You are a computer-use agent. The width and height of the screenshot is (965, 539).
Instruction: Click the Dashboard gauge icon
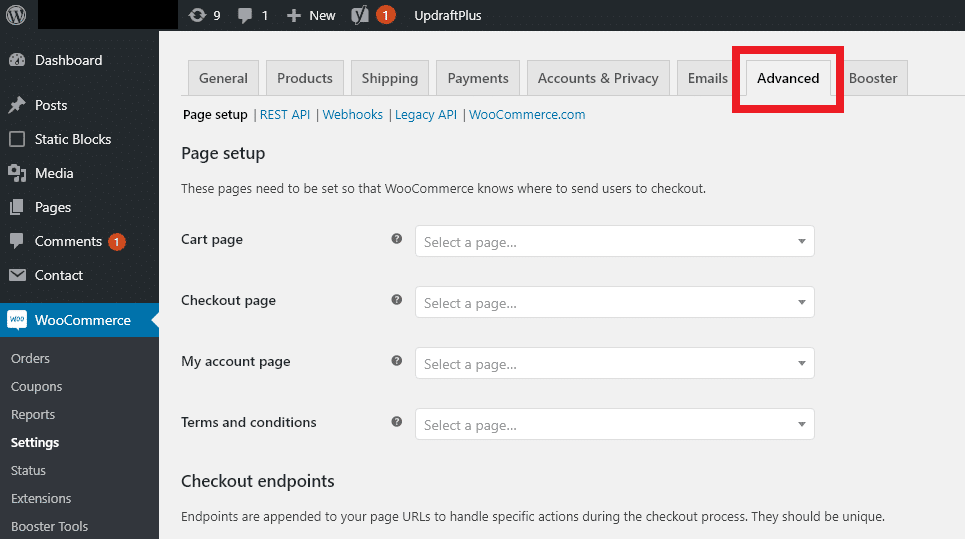tap(17, 60)
